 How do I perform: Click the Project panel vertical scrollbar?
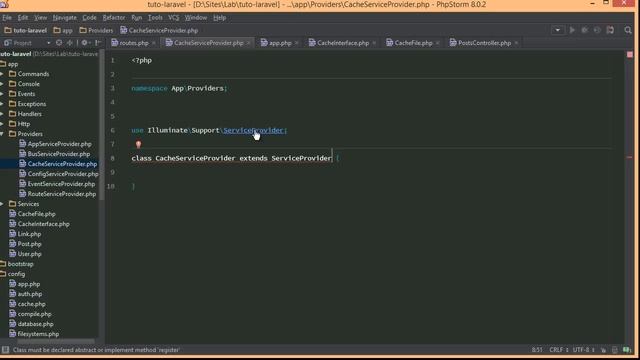point(102,124)
